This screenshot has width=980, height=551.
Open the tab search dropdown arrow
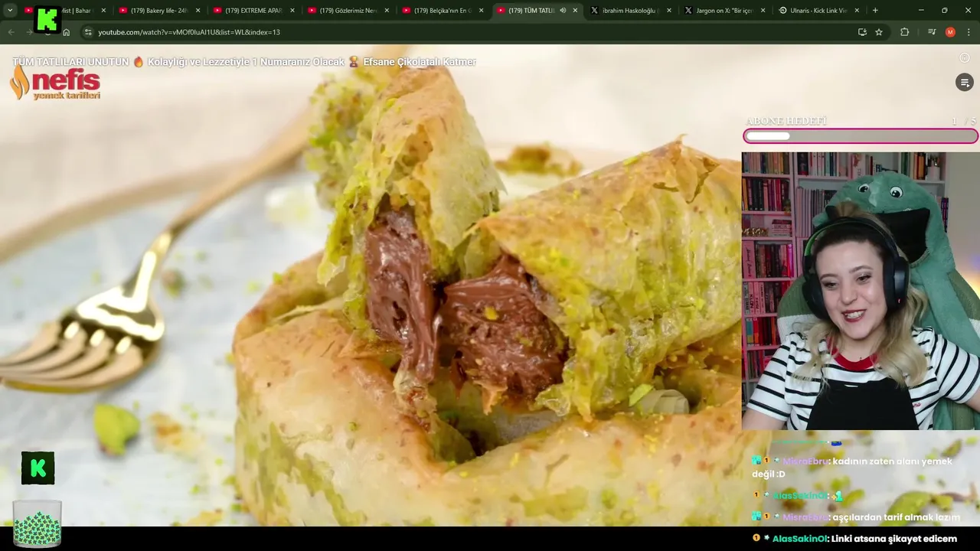pos(10,11)
